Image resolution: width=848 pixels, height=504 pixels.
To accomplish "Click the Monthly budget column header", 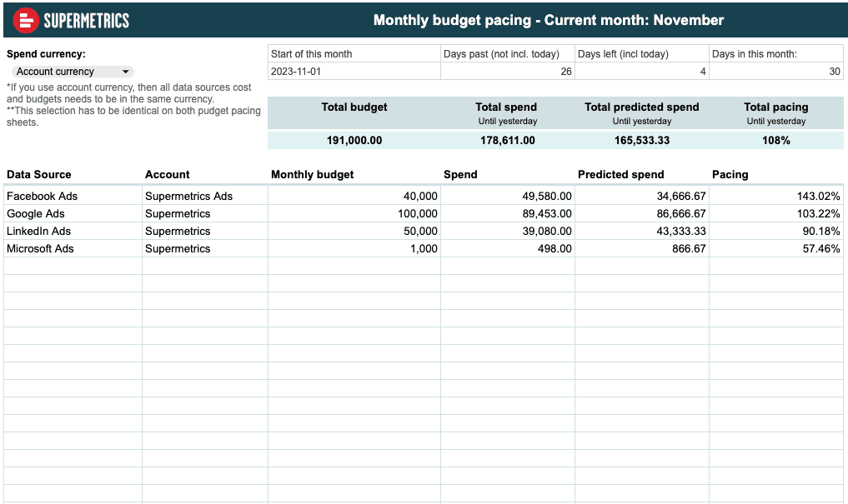I will point(313,175).
